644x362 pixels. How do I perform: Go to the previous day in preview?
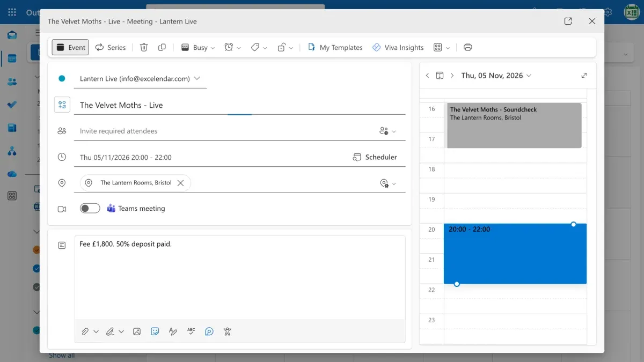427,76
